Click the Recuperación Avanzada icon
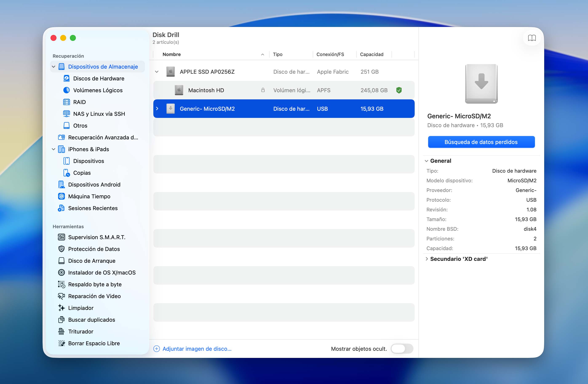This screenshot has width=588, height=384. pos(61,137)
